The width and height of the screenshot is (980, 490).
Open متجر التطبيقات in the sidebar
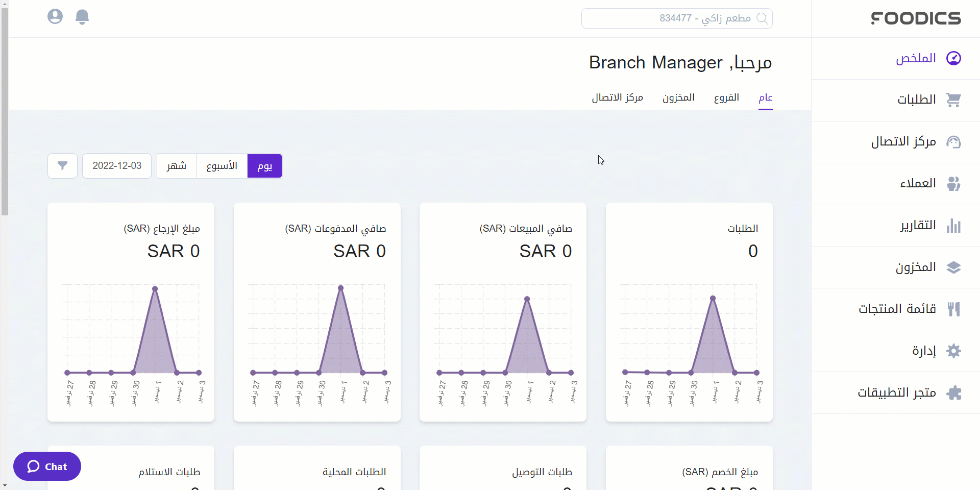[896, 393]
